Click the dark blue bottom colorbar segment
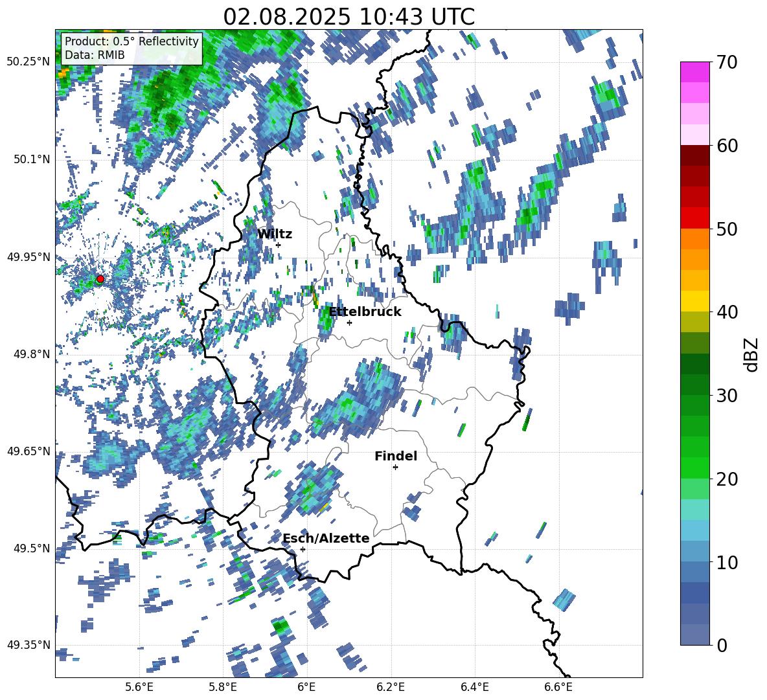 694,635
